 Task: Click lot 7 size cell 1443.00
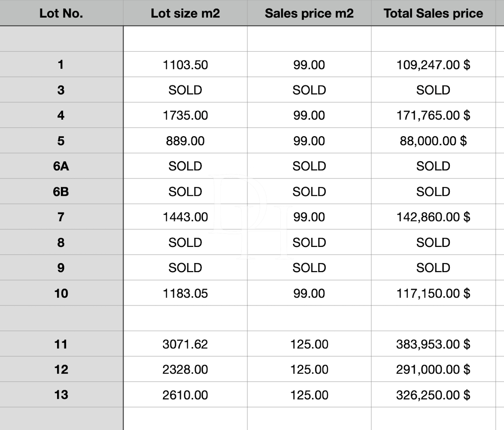coord(185,217)
